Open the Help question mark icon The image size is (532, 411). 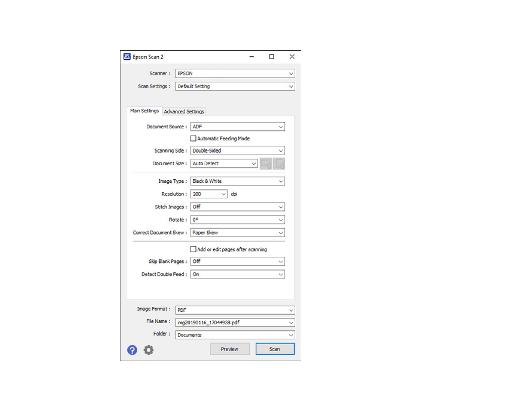tap(132, 350)
